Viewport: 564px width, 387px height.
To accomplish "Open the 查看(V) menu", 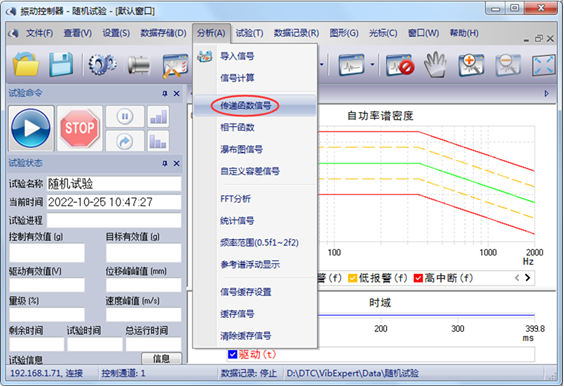I will click(x=78, y=33).
